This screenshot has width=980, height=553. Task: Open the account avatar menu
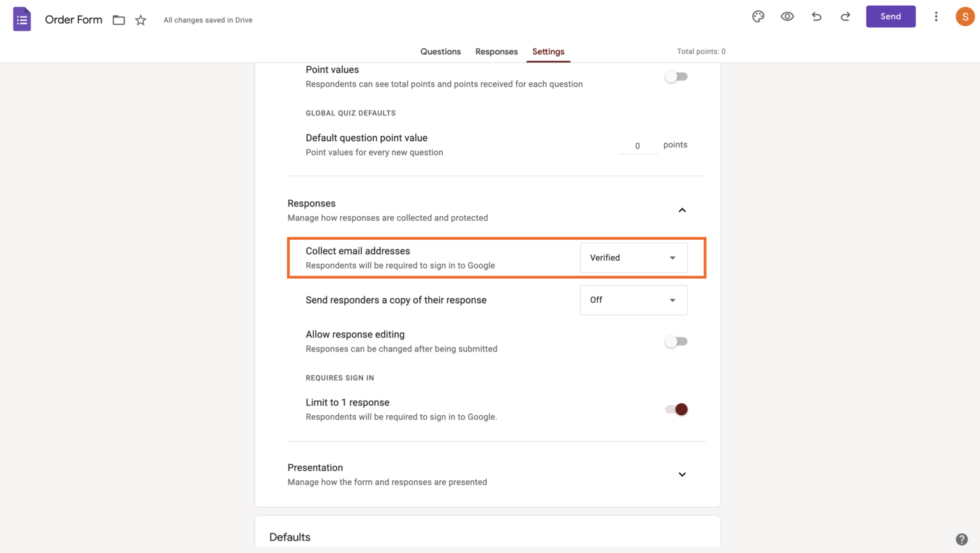tap(965, 17)
